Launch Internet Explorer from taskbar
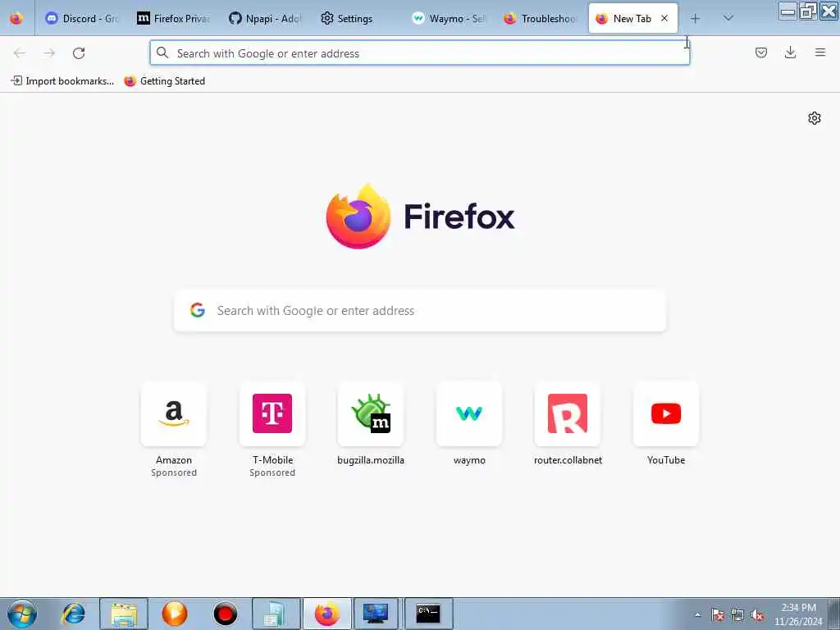Viewport: 840px width, 630px height. (x=73, y=614)
